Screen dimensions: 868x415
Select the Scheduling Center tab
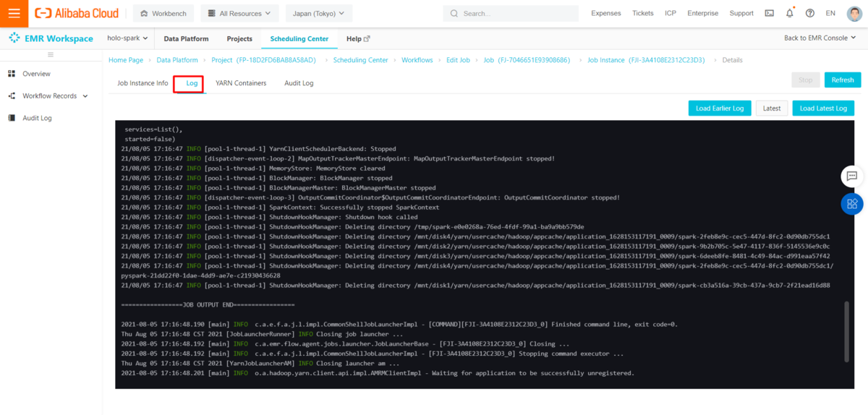click(x=299, y=38)
